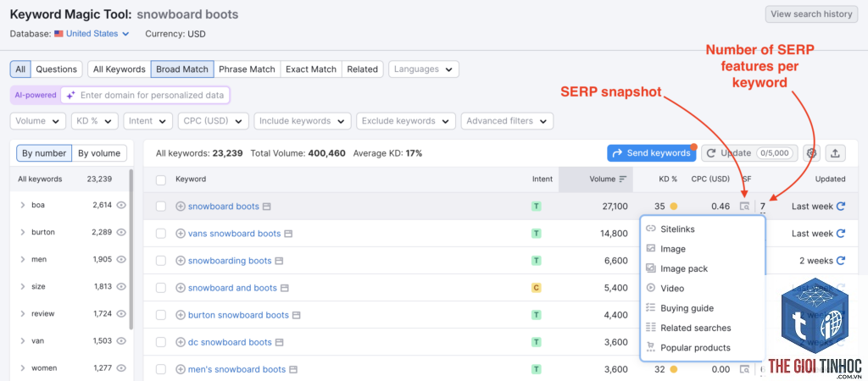Open the Languages dropdown
Screen dimensions: 868x381
tap(424, 69)
